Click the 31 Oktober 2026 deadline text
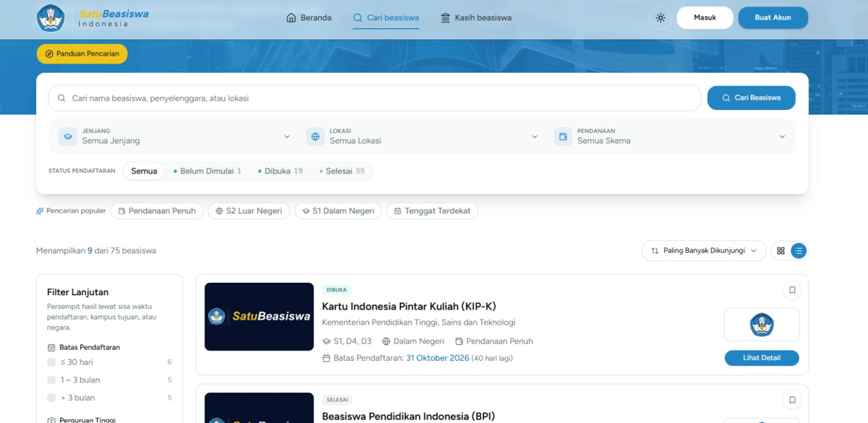Image resolution: width=868 pixels, height=423 pixels. (x=438, y=358)
